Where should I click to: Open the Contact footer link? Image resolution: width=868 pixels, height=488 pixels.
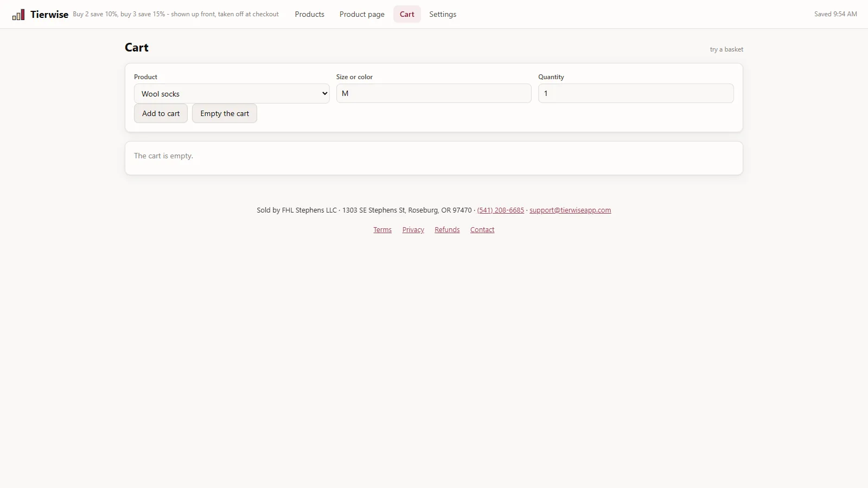pyautogui.click(x=482, y=230)
